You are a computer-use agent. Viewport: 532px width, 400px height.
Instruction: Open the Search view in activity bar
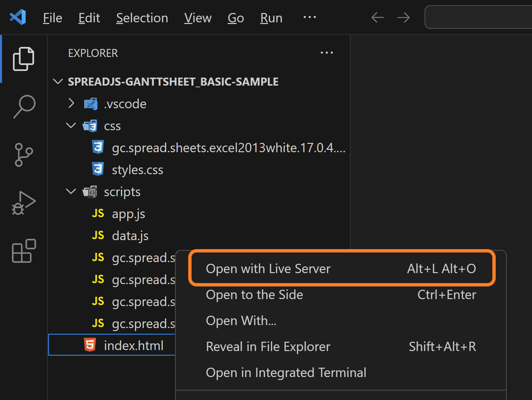click(24, 107)
